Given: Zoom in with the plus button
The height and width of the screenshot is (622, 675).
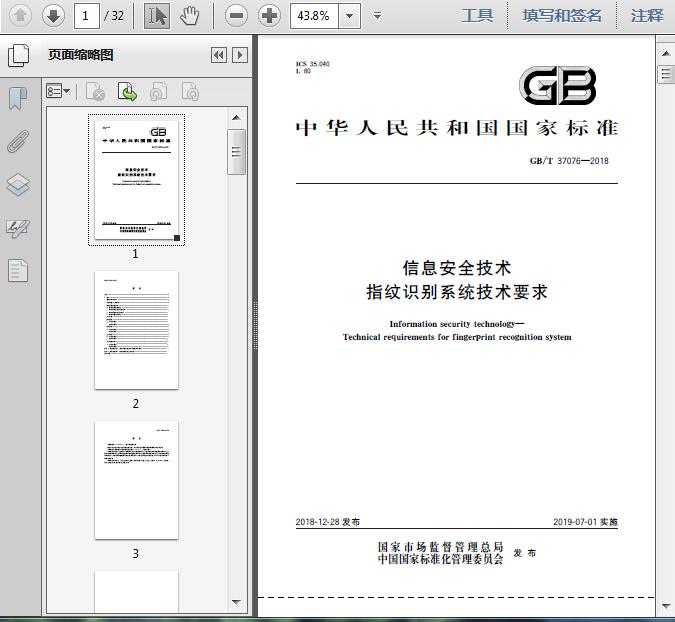Looking at the screenshot, I should 269,16.
